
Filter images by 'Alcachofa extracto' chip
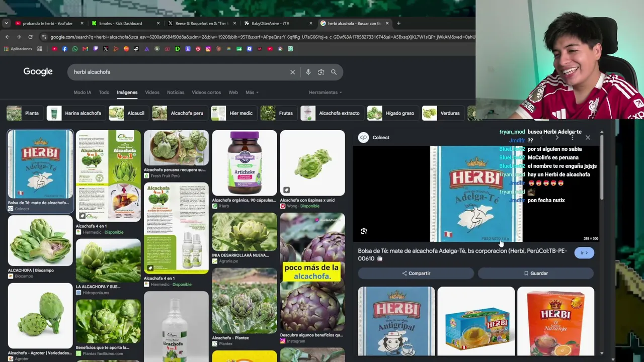click(x=332, y=113)
